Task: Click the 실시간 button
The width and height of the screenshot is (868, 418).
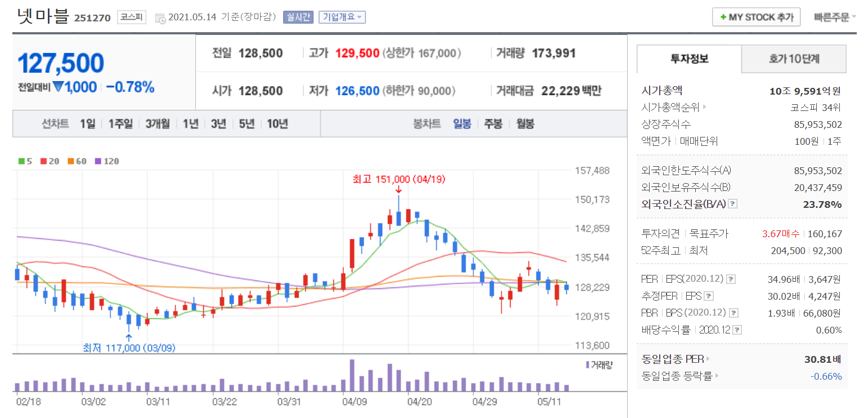Action: pos(298,17)
